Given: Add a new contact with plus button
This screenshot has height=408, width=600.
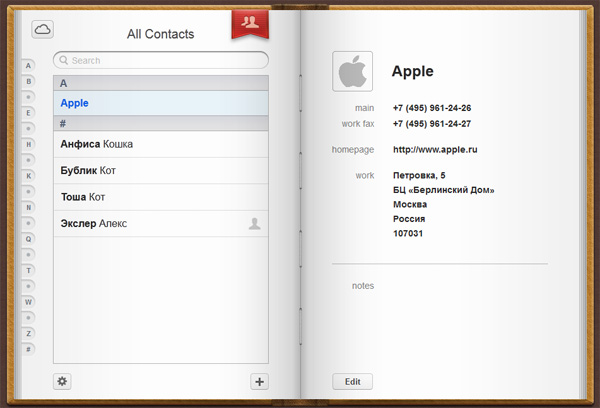Looking at the screenshot, I should 260,381.
